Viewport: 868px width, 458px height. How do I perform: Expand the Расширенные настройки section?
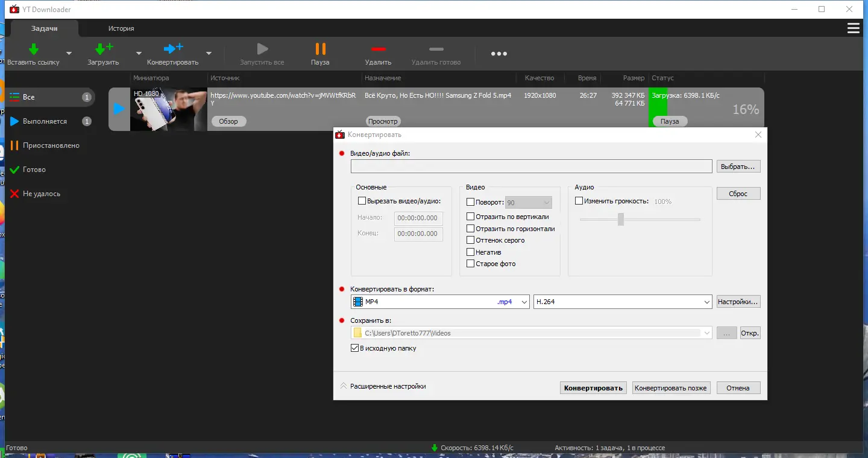coord(383,386)
